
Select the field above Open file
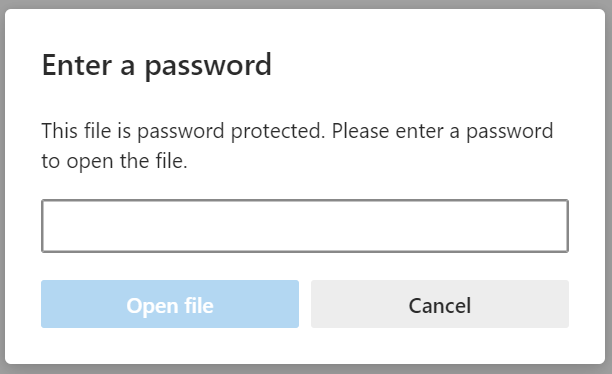click(305, 226)
